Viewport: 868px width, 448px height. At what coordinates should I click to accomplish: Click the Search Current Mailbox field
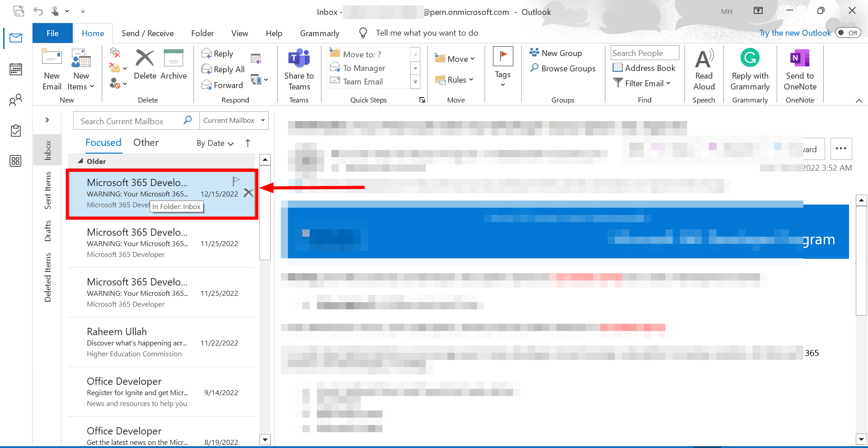[x=129, y=121]
